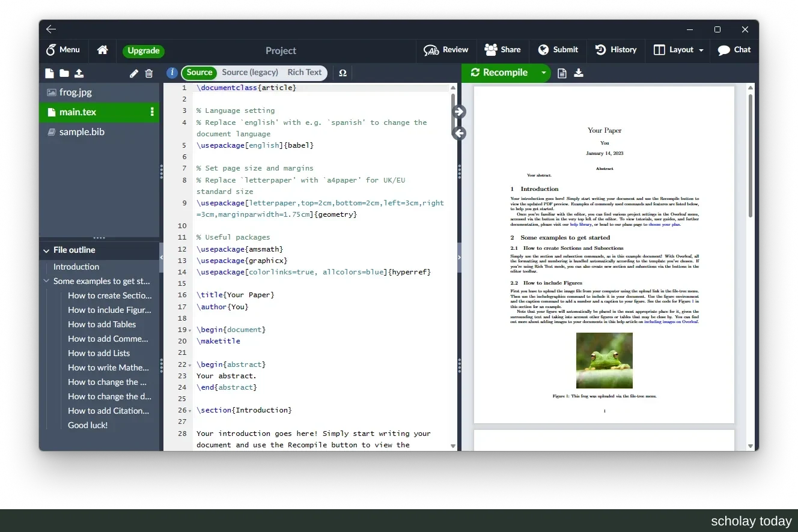The image size is (798, 532).
Task: Create a new folder
Action: (x=64, y=73)
